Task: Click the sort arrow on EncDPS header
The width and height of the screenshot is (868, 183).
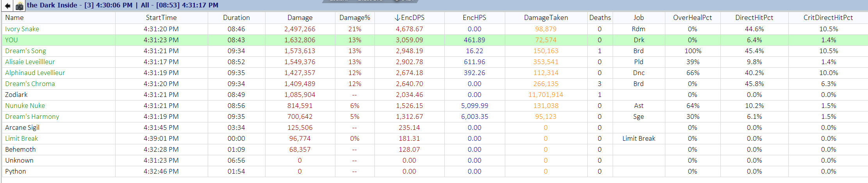Action: coord(397,18)
